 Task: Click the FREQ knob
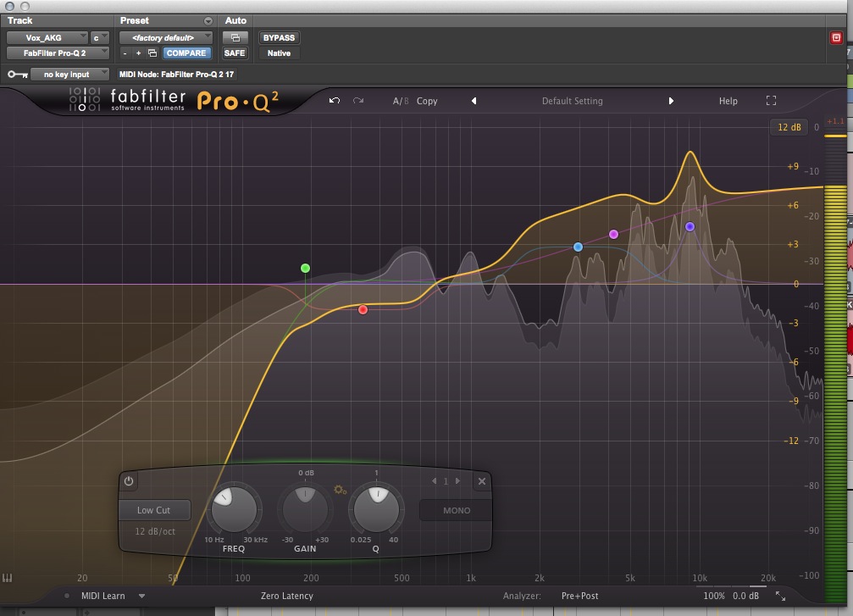coord(234,510)
